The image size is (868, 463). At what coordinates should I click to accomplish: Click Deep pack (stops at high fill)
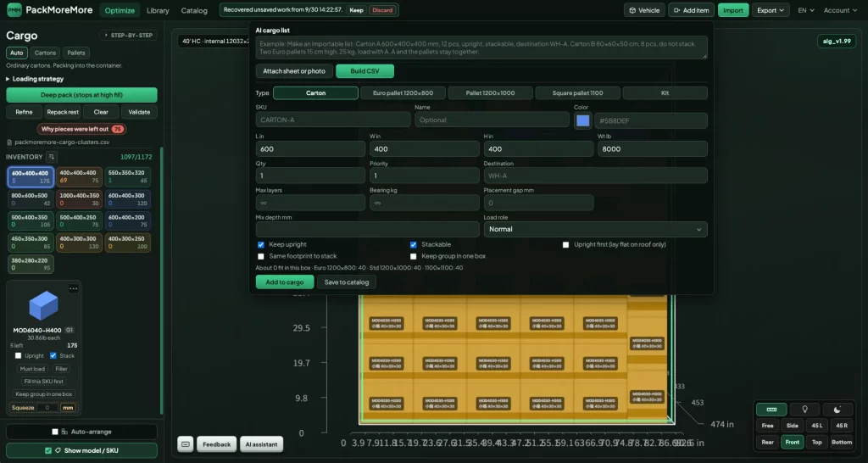point(82,95)
